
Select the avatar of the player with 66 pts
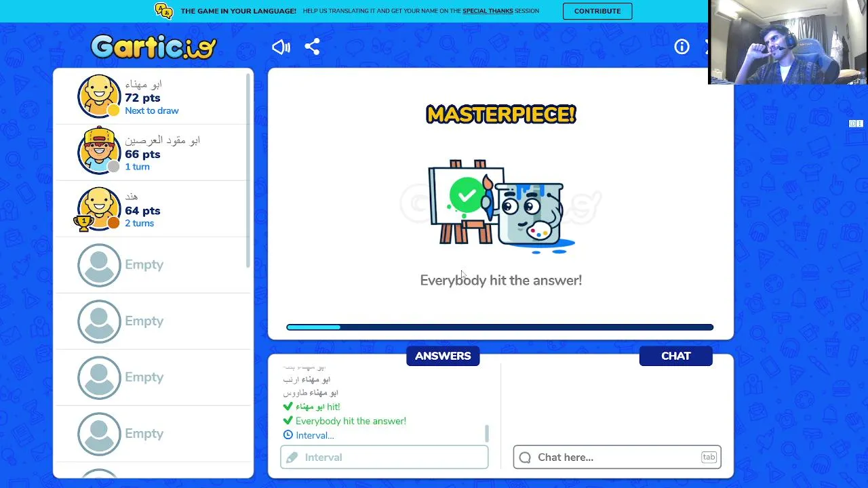(99, 151)
